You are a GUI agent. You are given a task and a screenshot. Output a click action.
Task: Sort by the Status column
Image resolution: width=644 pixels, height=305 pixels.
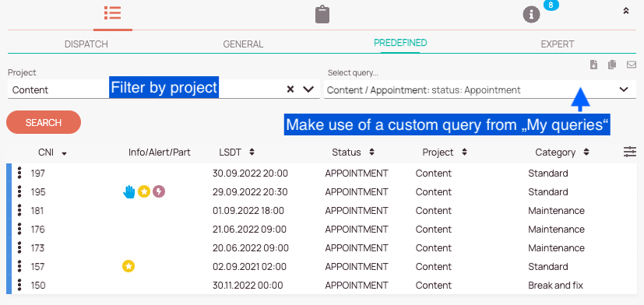[x=354, y=152]
